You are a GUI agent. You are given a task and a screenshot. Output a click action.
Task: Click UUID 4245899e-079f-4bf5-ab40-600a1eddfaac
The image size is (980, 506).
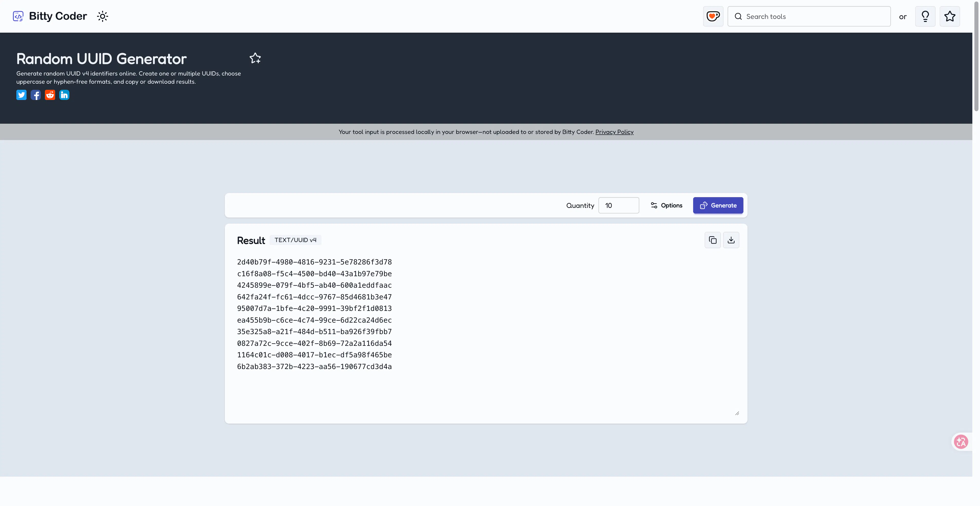[x=314, y=285]
